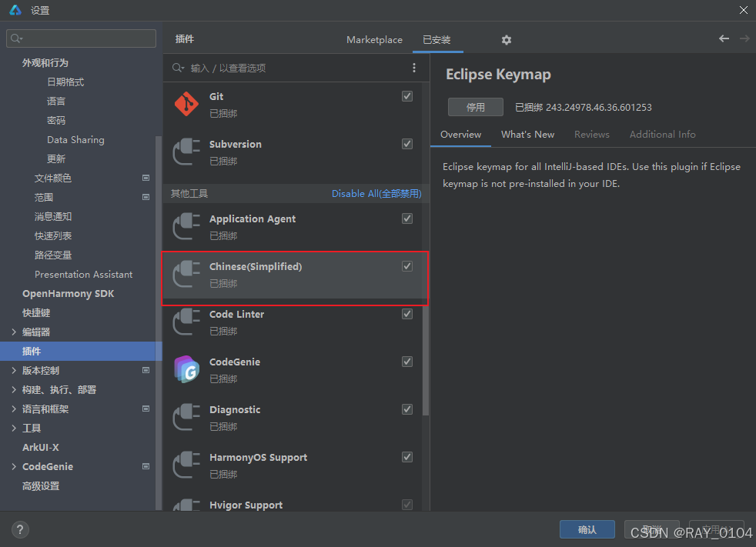Image resolution: width=756 pixels, height=547 pixels.
Task: Click the plugin search field
Action: 289,68
